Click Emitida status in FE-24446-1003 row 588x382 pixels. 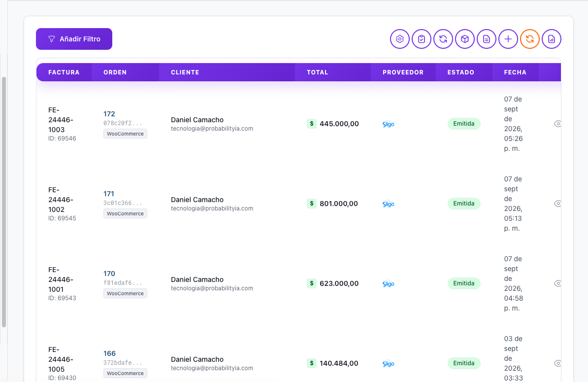pyautogui.click(x=464, y=123)
